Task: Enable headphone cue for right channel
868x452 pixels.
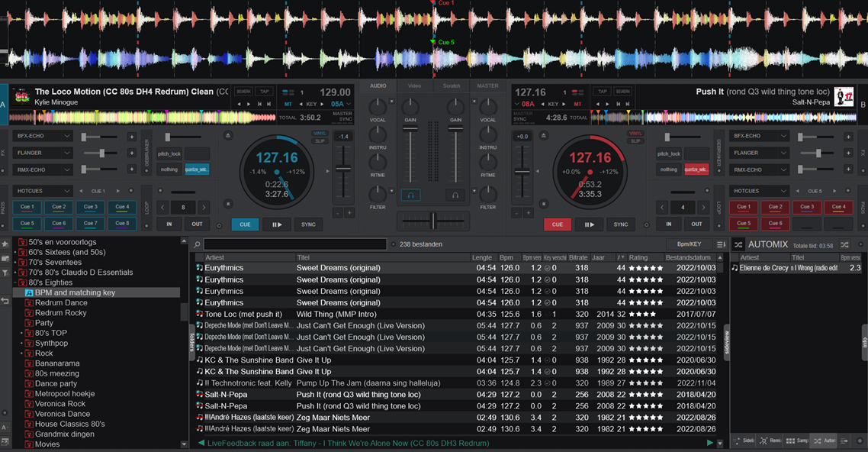Action: pos(455,195)
